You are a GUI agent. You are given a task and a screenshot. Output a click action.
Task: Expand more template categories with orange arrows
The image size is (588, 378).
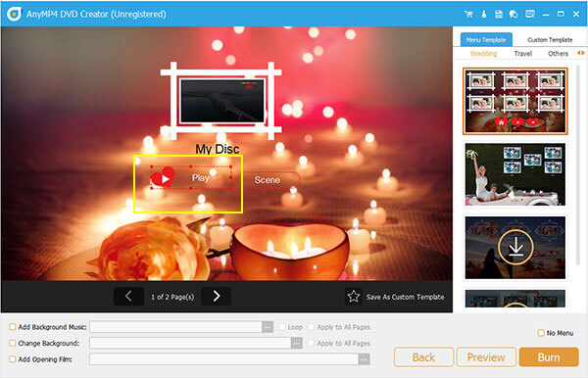580,53
